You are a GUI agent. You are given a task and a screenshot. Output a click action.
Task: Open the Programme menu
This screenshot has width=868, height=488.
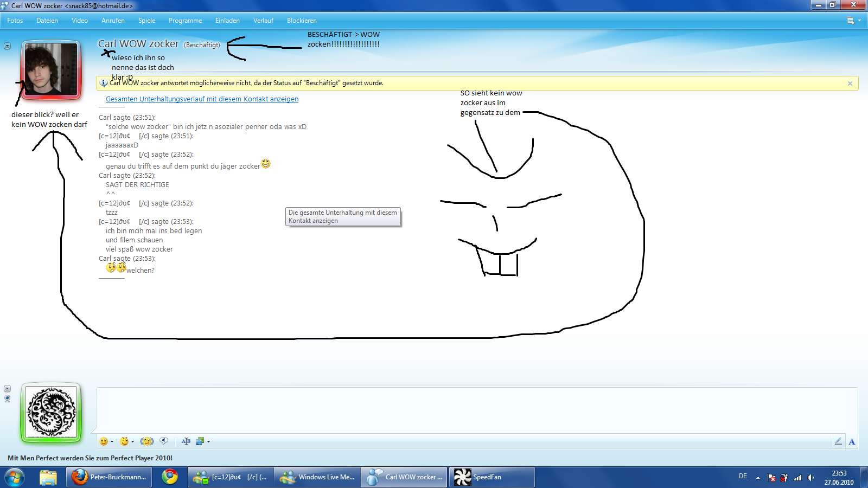185,21
